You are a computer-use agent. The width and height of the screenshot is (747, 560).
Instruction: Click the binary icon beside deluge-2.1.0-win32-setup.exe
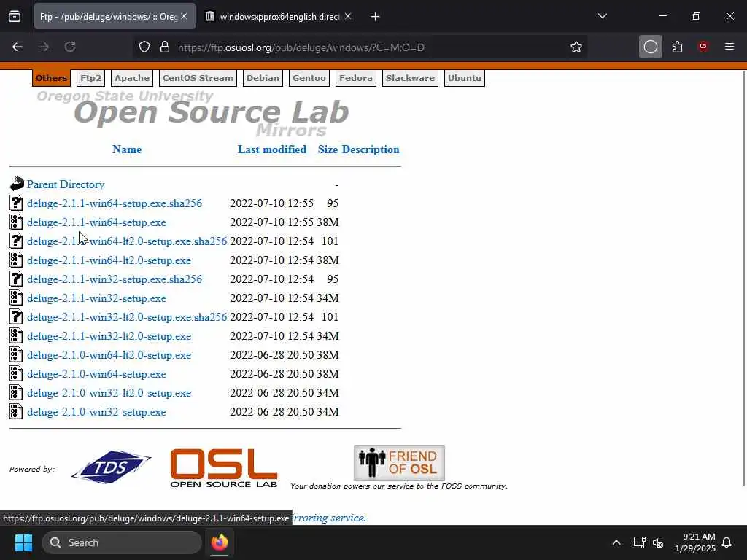tap(16, 411)
